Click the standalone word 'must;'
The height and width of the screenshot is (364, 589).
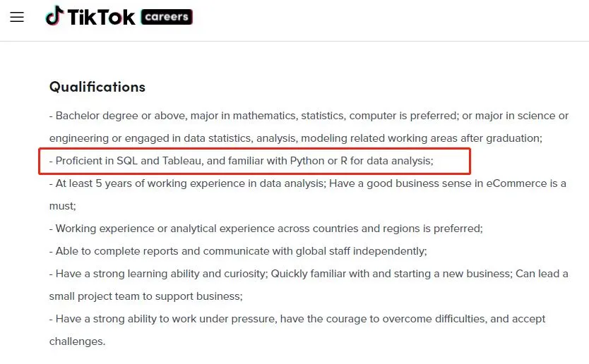pos(62,206)
